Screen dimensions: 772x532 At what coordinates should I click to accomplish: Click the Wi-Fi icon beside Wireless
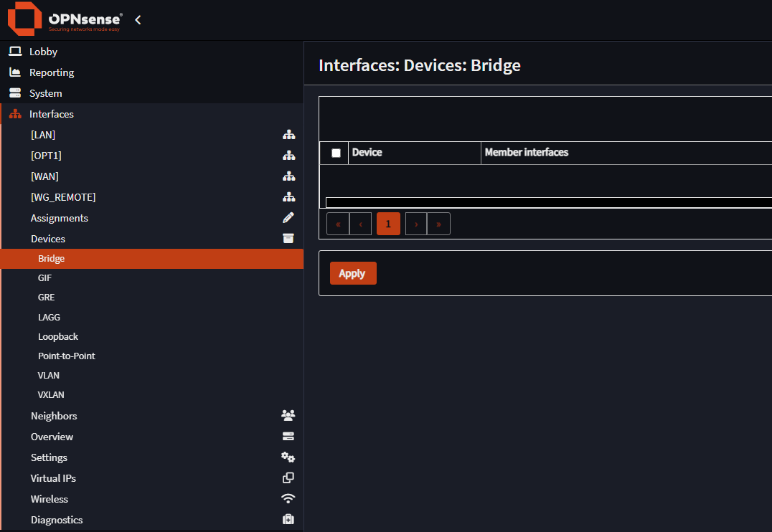coord(288,498)
